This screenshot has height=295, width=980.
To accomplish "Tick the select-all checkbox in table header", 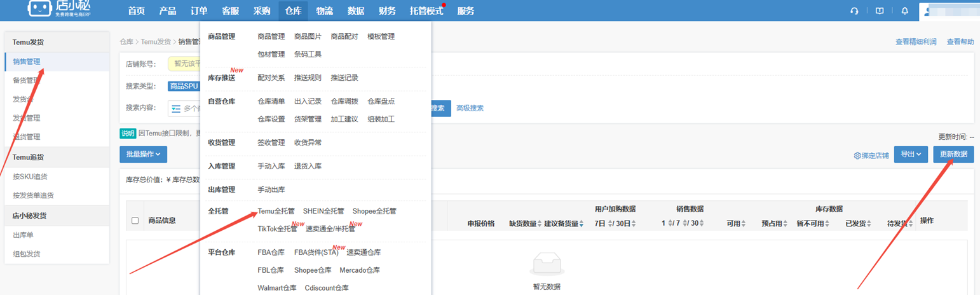I will tap(135, 221).
